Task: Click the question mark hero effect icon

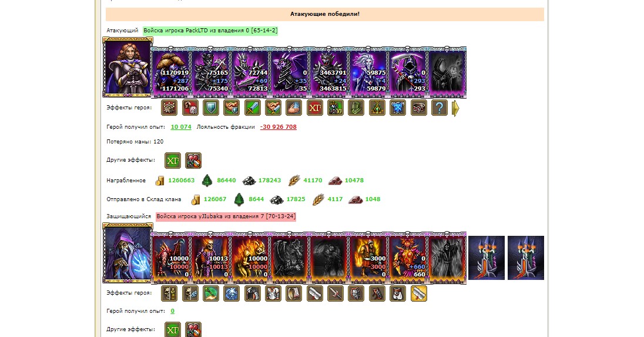Action: (x=440, y=108)
